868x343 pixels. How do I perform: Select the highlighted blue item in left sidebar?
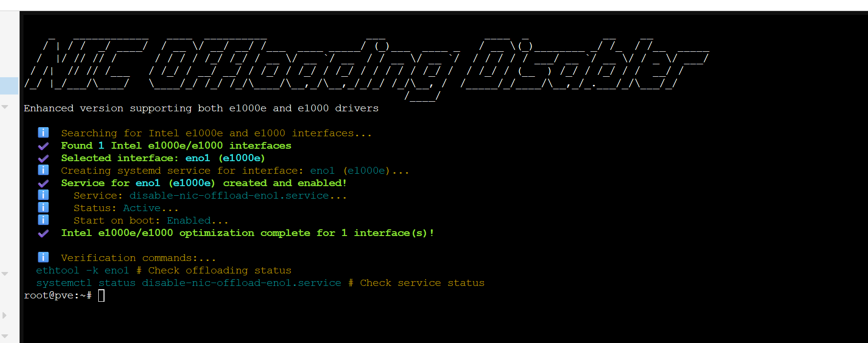[x=9, y=86]
